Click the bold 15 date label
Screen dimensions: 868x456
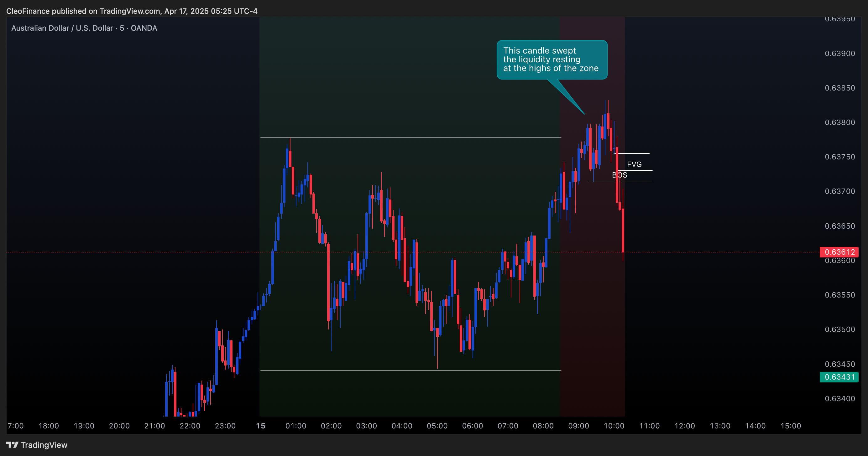tap(261, 426)
